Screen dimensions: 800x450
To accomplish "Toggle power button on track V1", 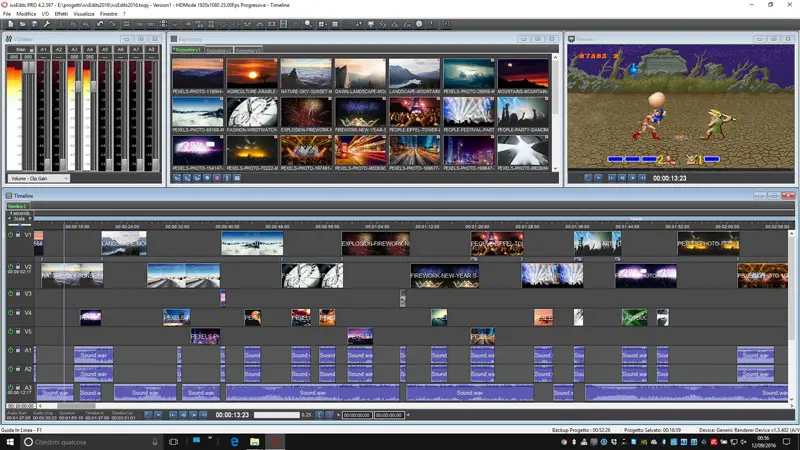I will click(9, 236).
